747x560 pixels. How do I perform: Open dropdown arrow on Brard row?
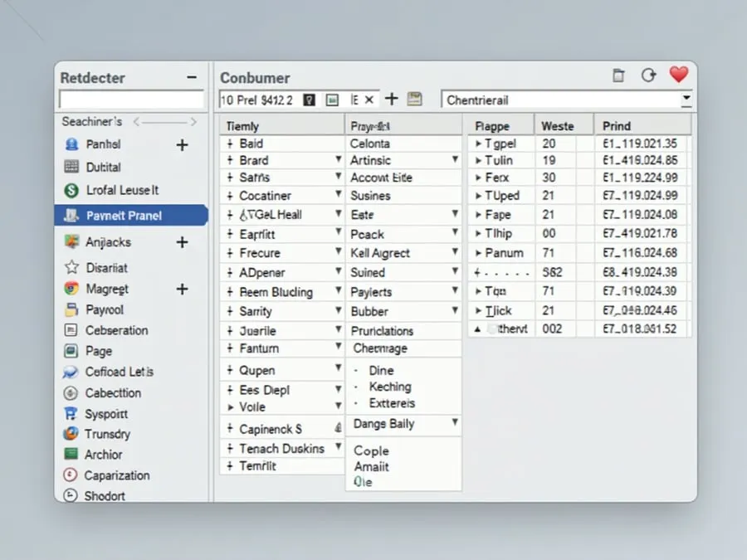(339, 159)
